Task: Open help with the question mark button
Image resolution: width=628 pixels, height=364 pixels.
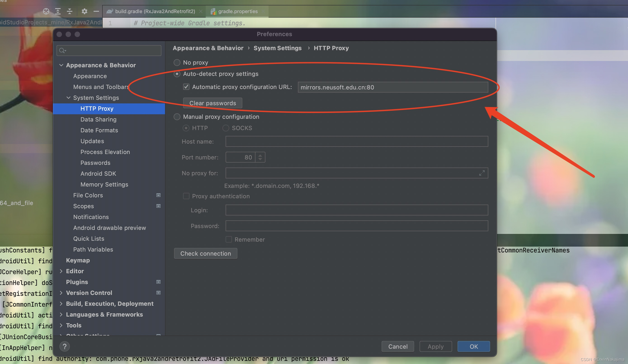Action: (65, 346)
